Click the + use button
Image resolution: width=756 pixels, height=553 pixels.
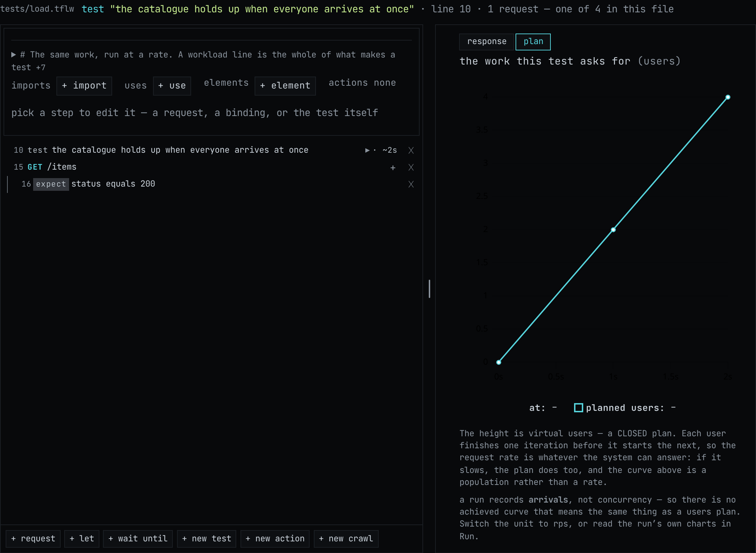click(x=172, y=86)
